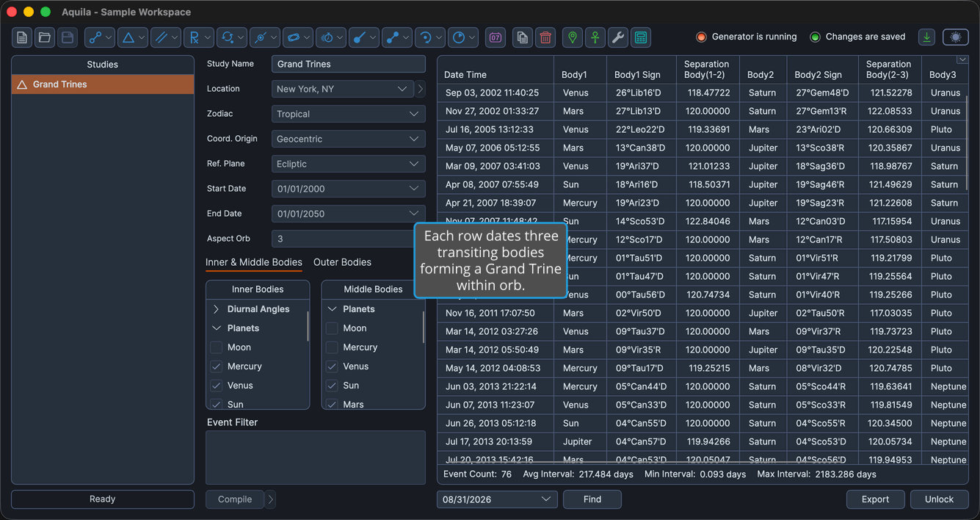
Task: Click the parallel lines study tool
Action: click(x=166, y=37)
